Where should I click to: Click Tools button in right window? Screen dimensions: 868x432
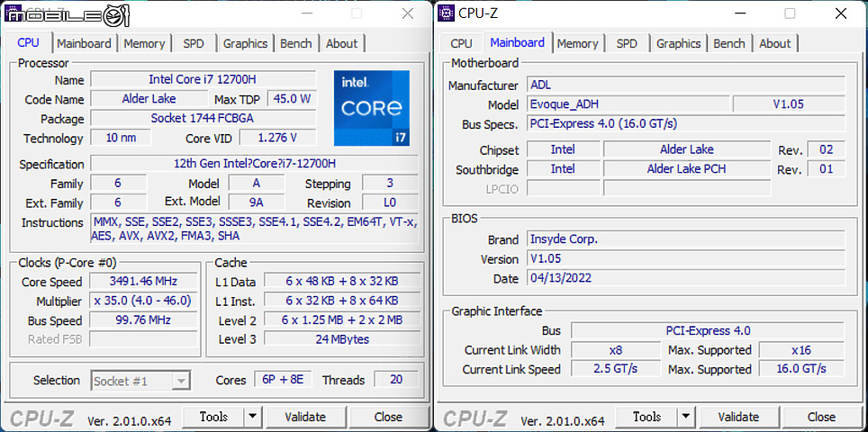(x=646, y=417)
